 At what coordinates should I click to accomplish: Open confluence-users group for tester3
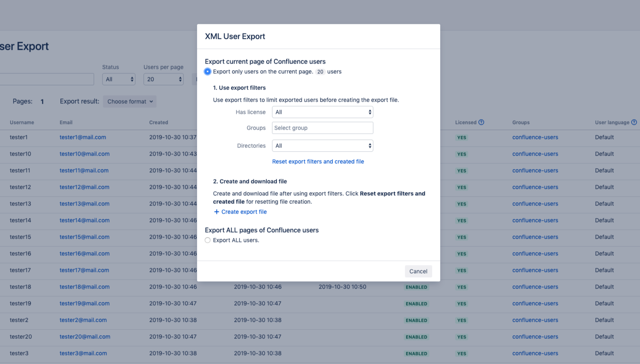pos(535,353)
